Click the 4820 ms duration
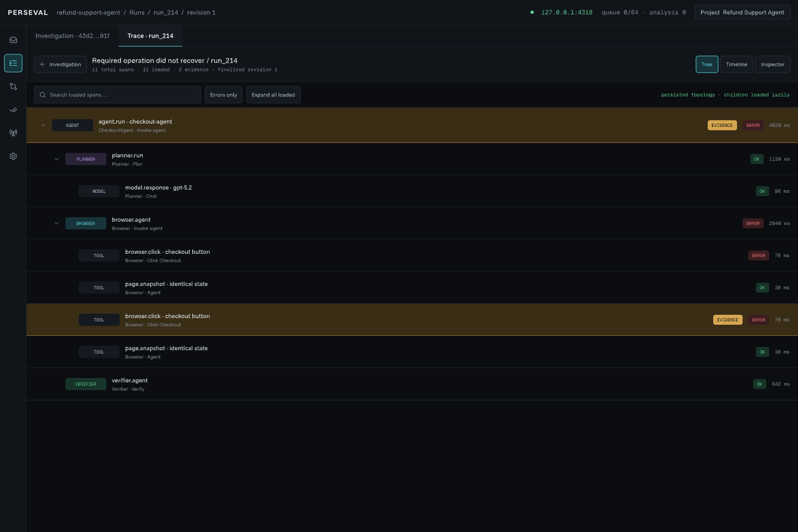 [x=780, y=125]
